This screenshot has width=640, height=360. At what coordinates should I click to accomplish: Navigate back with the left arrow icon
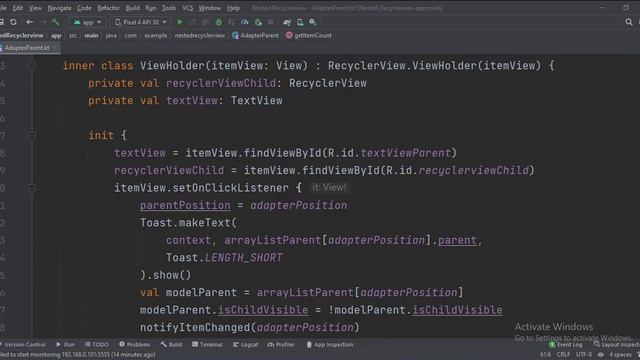(29, 22)
